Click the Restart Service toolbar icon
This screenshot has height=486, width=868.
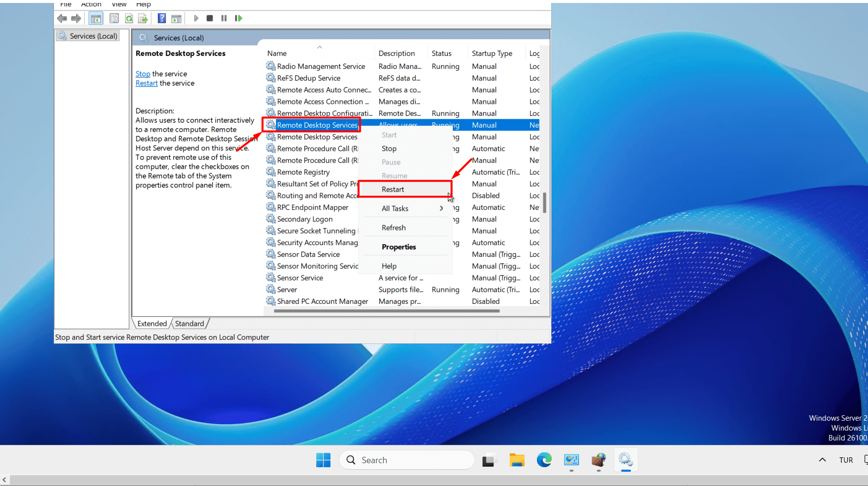pos(239,18)
